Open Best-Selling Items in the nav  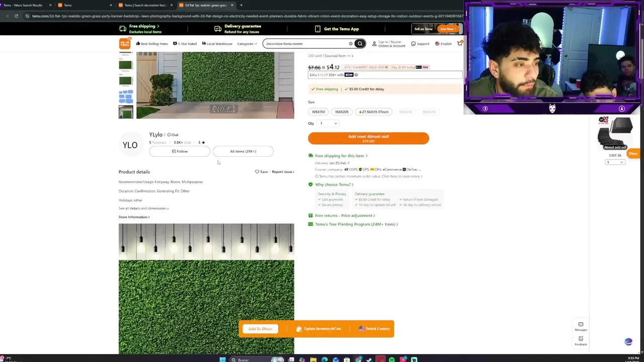152,44
